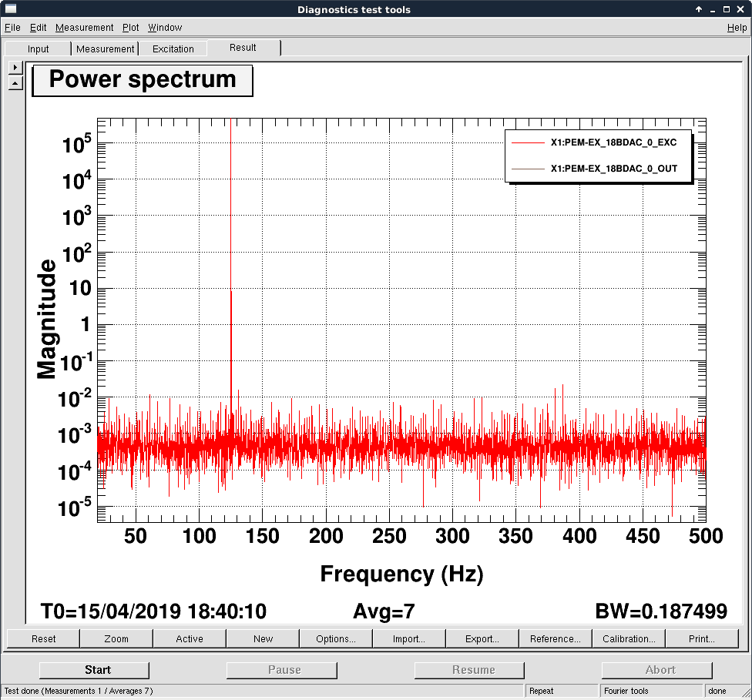Click the Avg=7 text
Screen dimensions: 752x700
pos(384,611)
